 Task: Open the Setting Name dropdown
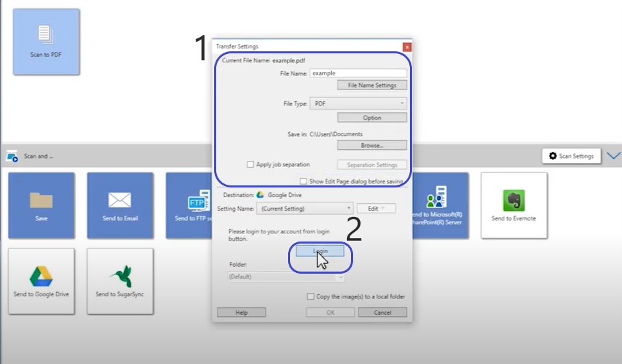(x=304, y=208)
